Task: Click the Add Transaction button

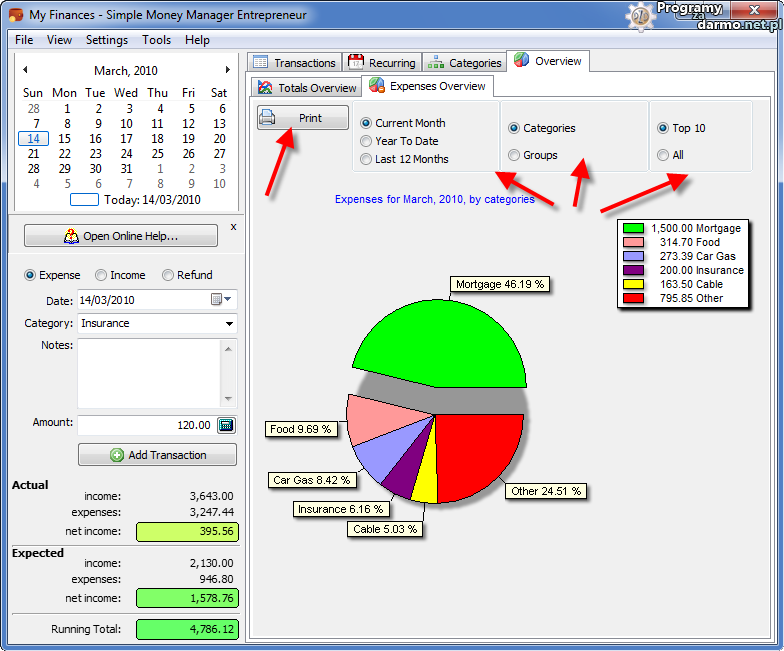Action: pos(157,455)
